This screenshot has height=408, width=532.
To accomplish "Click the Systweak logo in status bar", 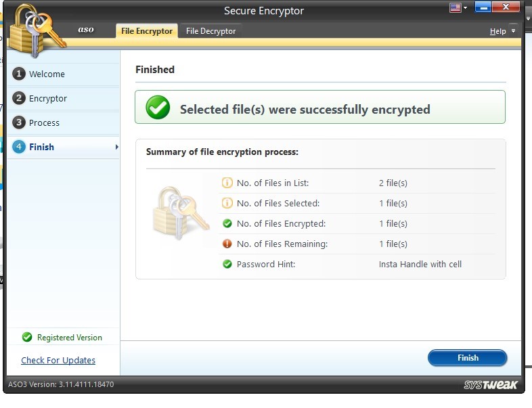I will (x=490, y=384).
